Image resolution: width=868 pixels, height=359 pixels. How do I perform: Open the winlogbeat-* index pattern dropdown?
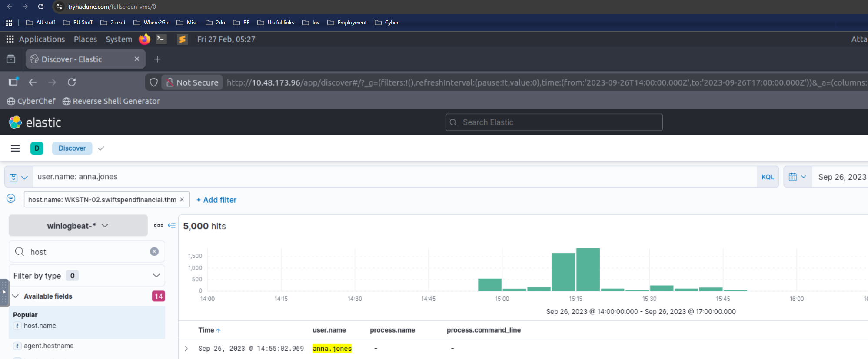pyautogui.click(x=78, y=226)
